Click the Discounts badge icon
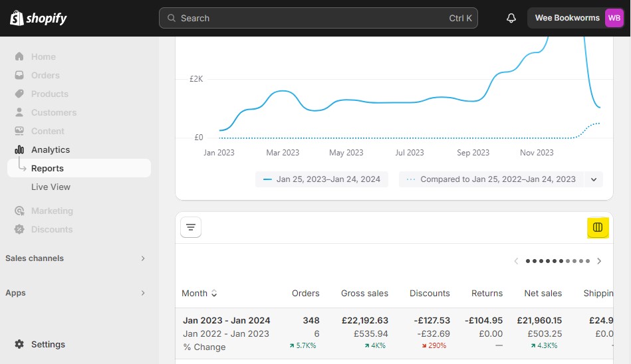The image size is (631, 364). click(x=19, y=229)
